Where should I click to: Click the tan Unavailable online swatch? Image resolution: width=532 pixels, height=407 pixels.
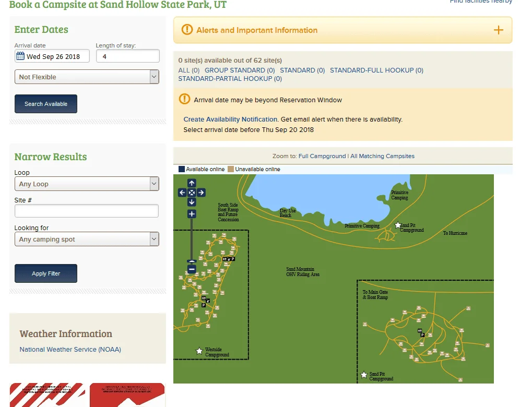[x=231, y=169]
